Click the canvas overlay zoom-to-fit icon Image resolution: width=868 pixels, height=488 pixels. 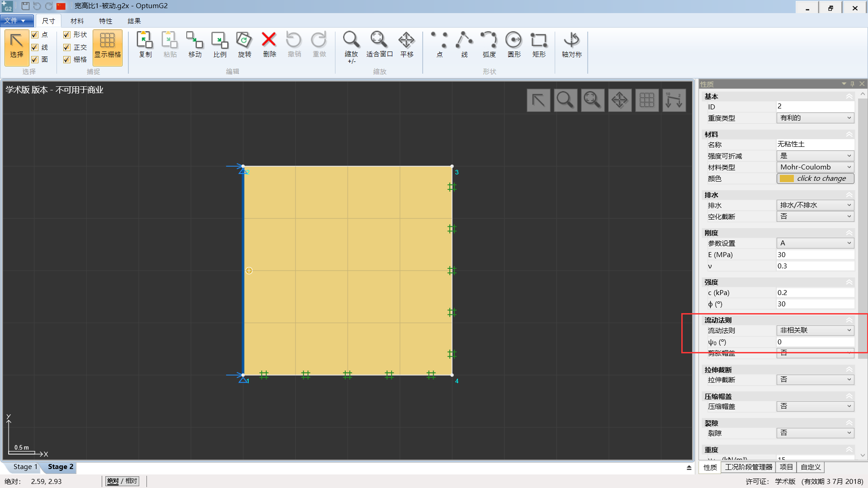pos(593,100)
